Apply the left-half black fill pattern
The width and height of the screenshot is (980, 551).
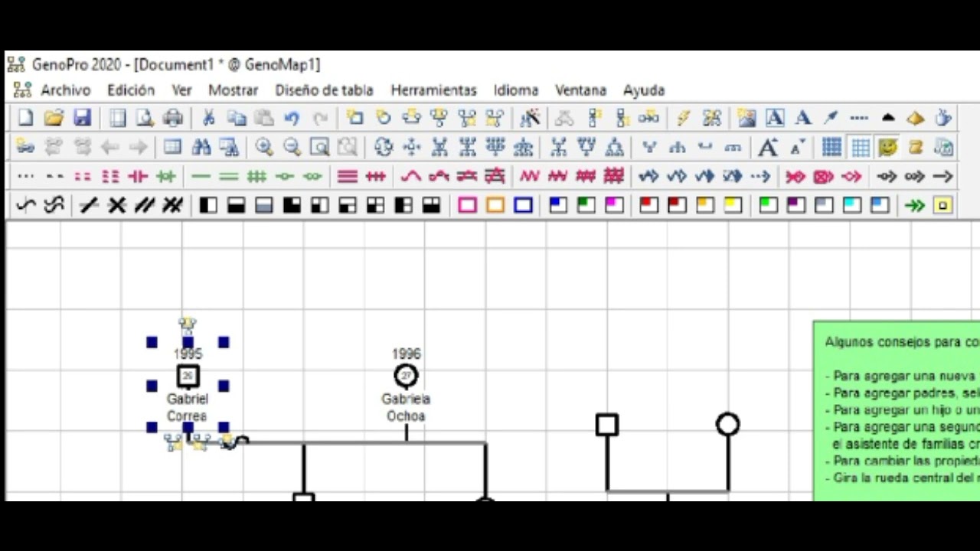pyautogui.click(x=207, y=205)
